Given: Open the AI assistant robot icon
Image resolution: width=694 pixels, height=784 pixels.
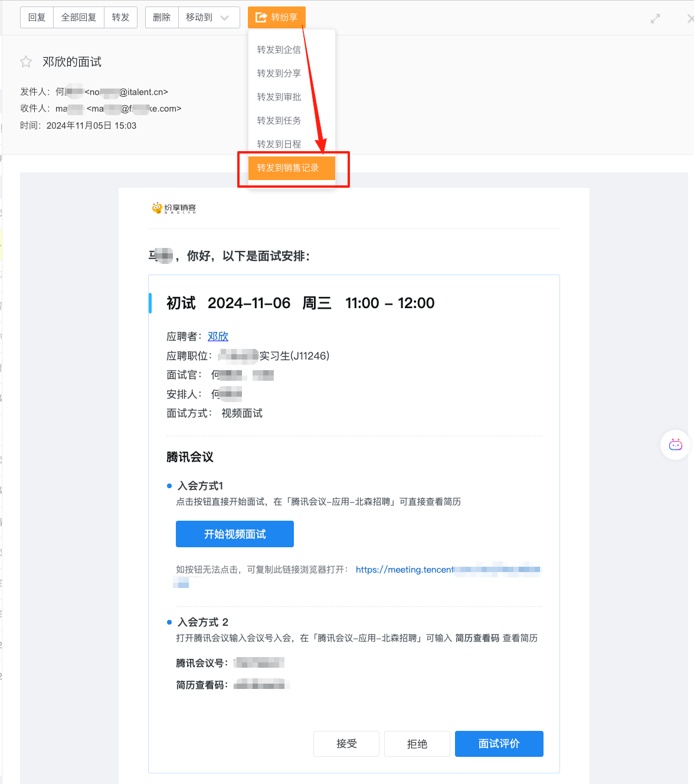Looking at the screenshot, I should tap(675, 445).
